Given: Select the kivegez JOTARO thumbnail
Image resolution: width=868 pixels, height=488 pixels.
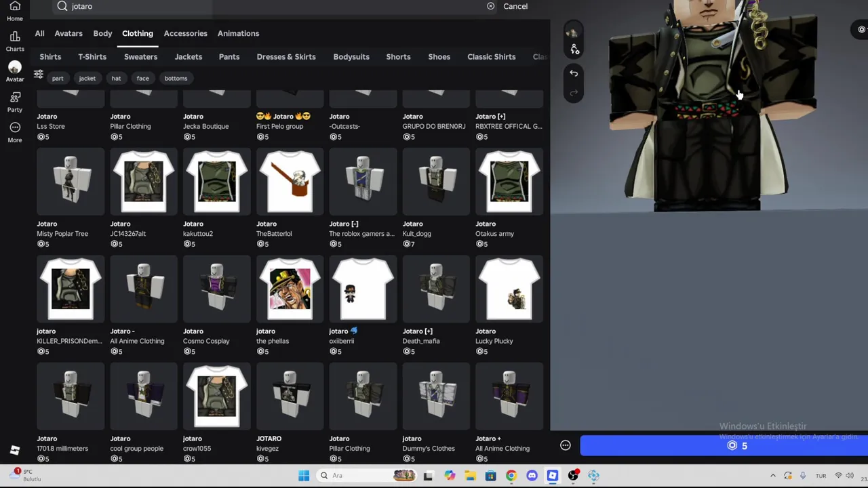Looking at the screenshot, I should [290, 396].
